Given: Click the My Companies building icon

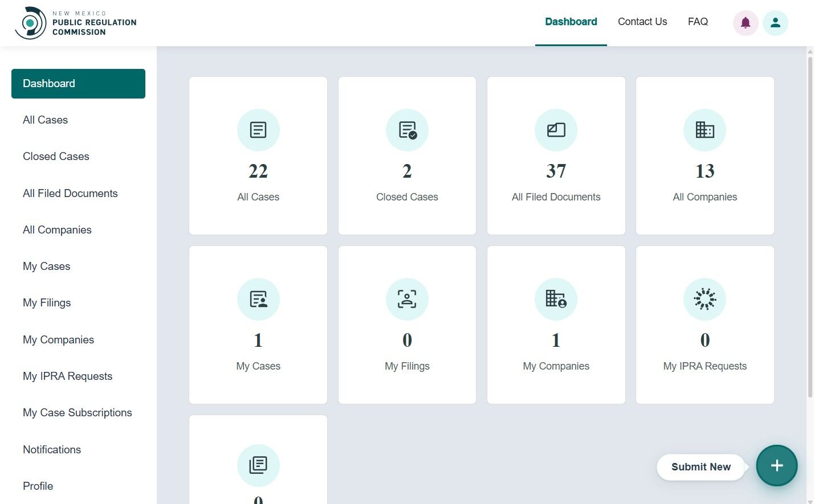Looking at the screenshot, I should click(x=556, y=299).
